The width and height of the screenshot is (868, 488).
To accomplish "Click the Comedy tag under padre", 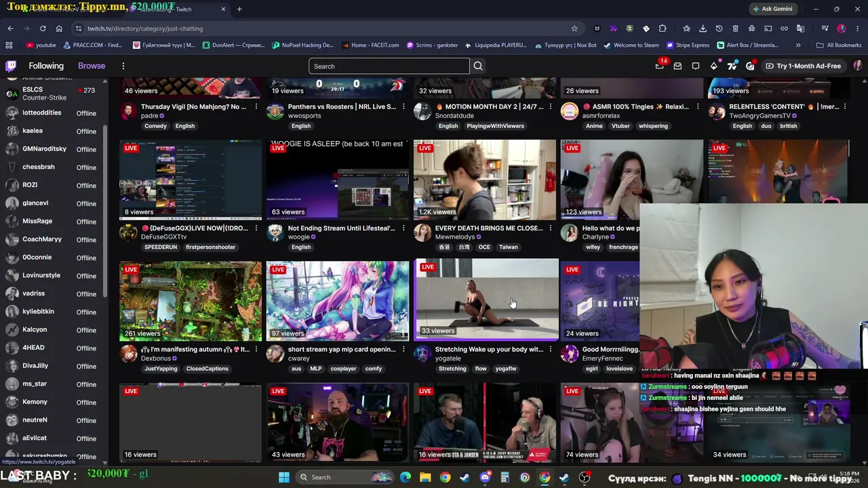I will coord(155,125).
